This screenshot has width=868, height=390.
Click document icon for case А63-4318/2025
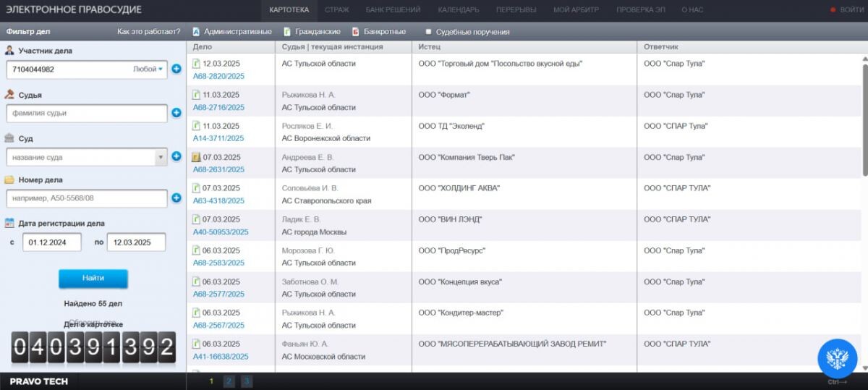point(196,188)
